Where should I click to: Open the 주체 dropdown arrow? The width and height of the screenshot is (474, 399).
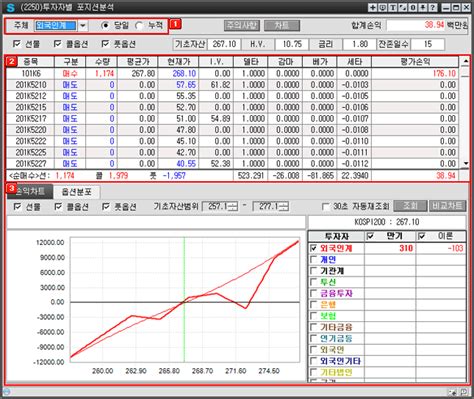coord(83,26)
